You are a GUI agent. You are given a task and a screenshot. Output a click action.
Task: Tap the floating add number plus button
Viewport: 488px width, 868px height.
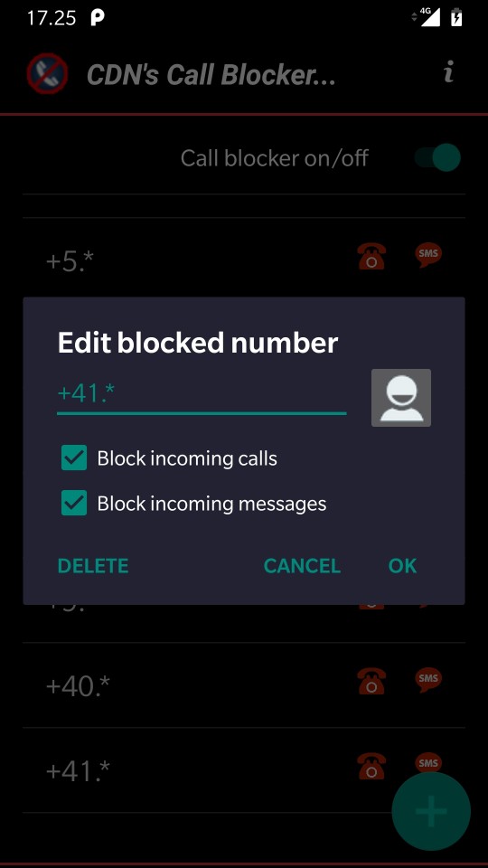[431, 811]
